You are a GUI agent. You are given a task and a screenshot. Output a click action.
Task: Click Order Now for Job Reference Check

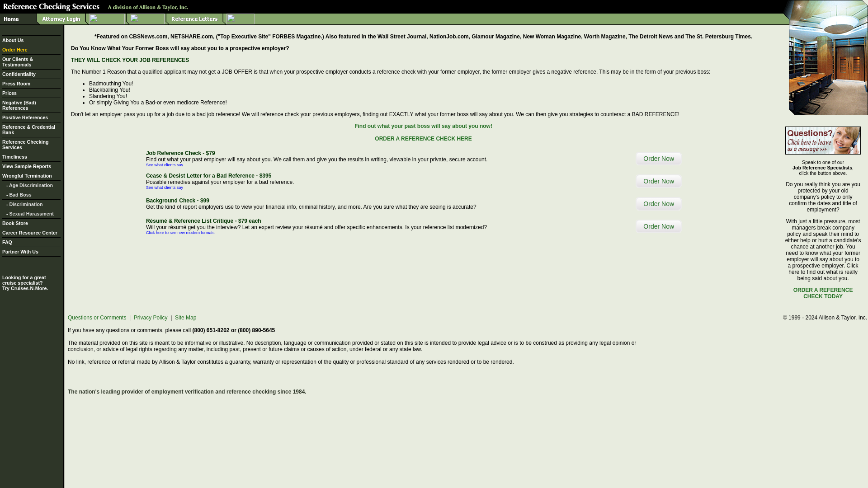pos(658,158)
